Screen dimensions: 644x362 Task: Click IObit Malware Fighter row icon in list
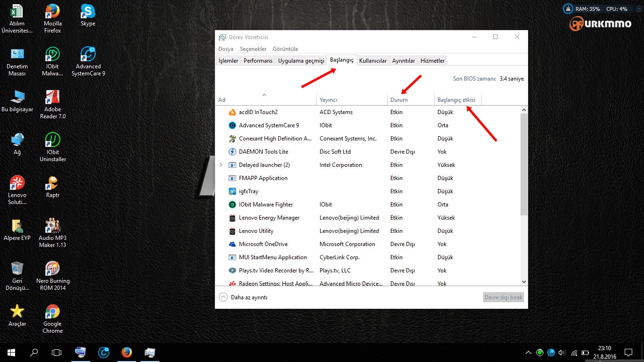pyautogui.click(x=232, y=205)
